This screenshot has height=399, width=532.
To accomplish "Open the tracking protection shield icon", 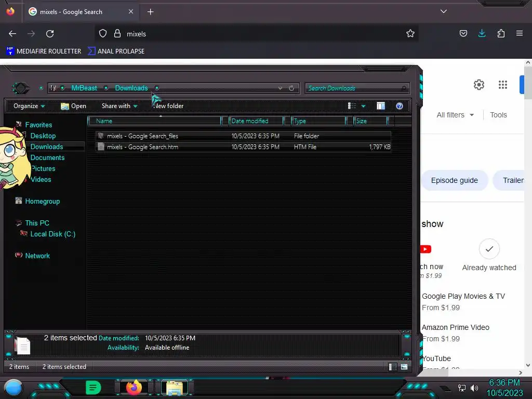I will 103,34.
